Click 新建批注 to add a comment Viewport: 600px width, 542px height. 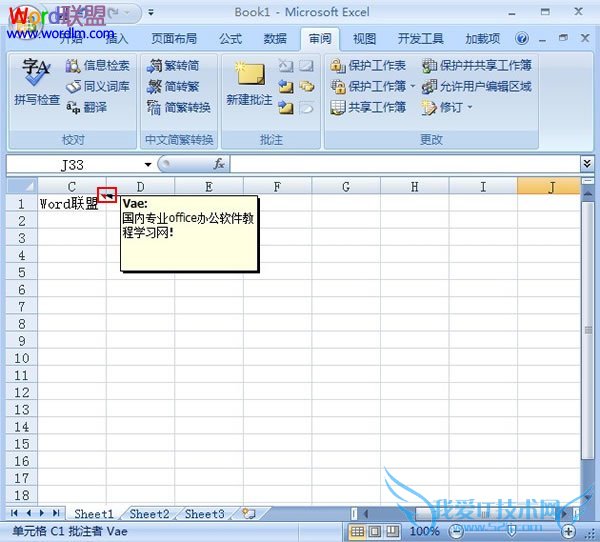point(249,83)
